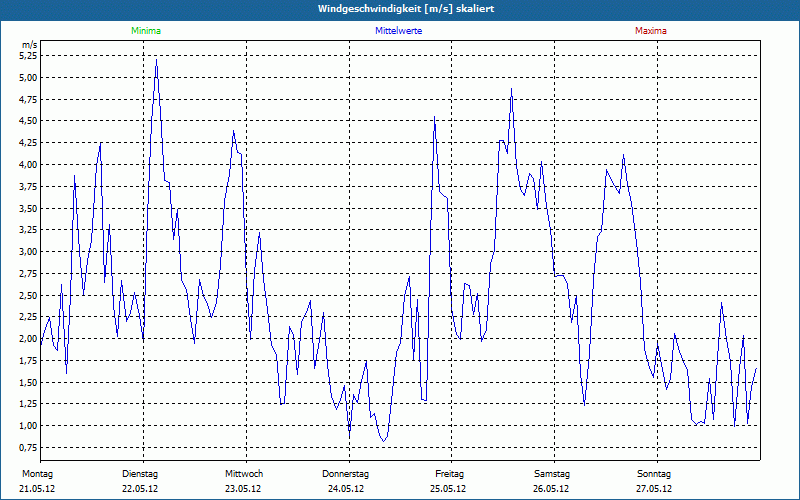Click the Windgeschwindigkeit [m/s] skaliert title
The width and height of the screenshot is (800, 500).
406,9
